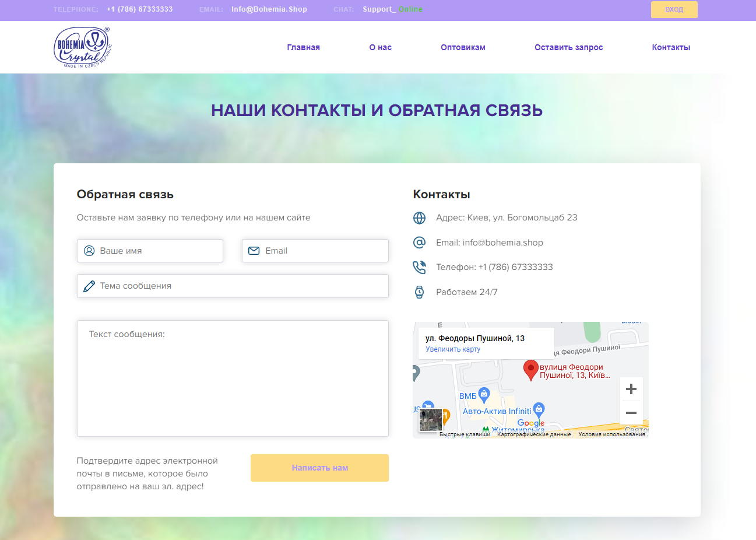Click the Авто-Актив Infiniti map marker
The image size is (756, 540).
539,410
